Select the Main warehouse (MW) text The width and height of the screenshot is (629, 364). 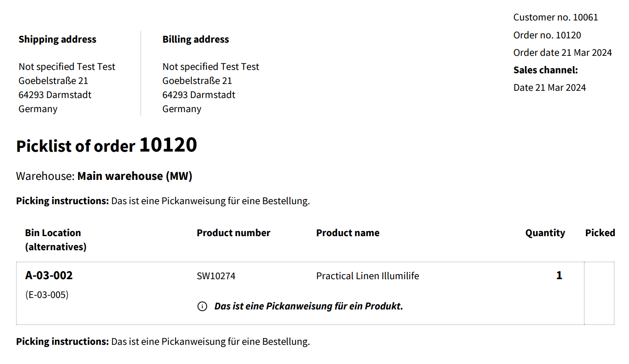[x=135, y=176]
